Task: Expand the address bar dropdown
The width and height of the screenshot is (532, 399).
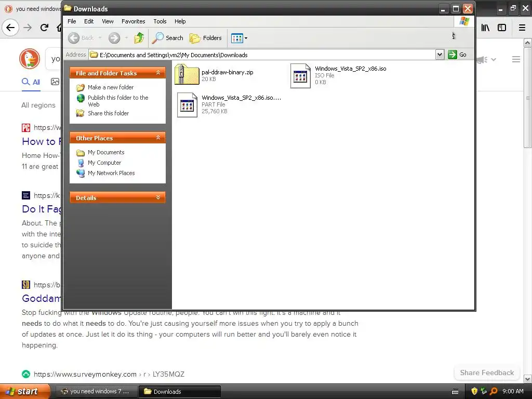Action: click(440, 55)
